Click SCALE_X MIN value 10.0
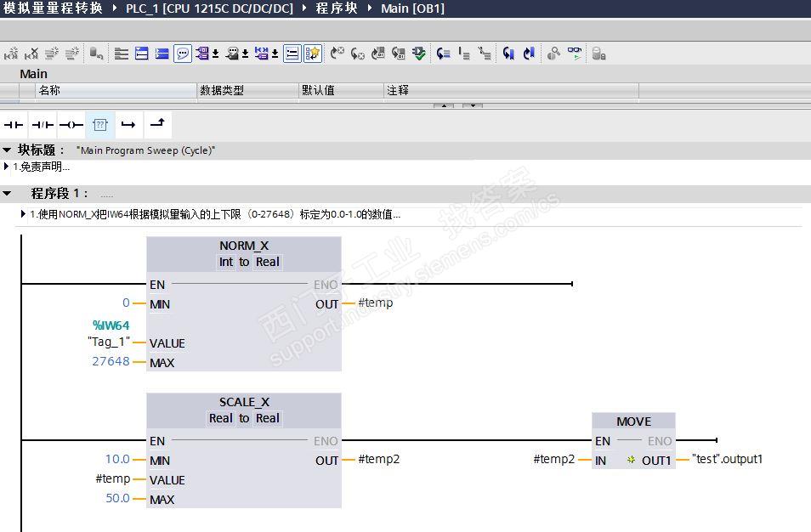 point(117,459)
